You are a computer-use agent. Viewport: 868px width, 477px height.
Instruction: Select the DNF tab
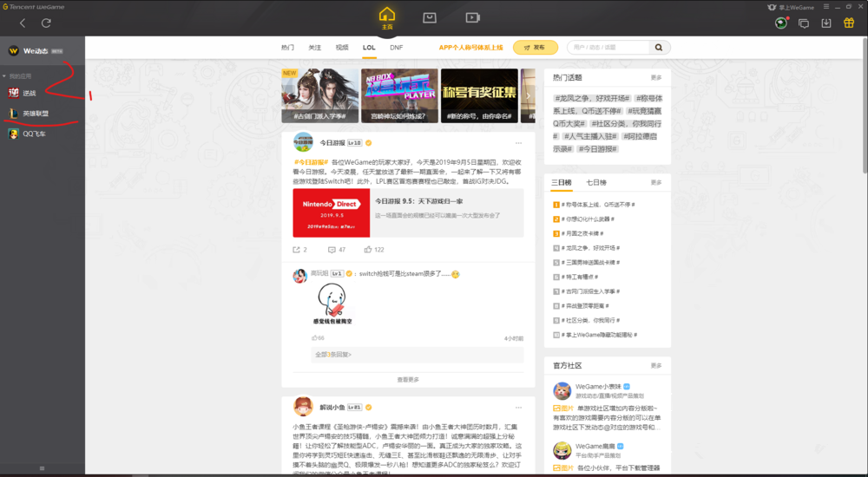tap(397, 48)
